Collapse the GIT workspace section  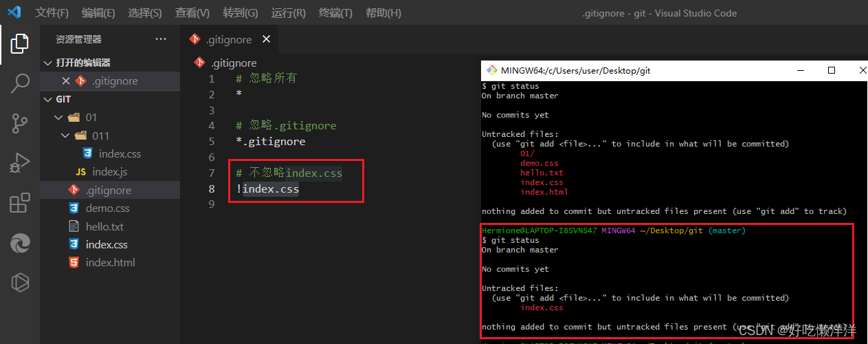[47, 99]
